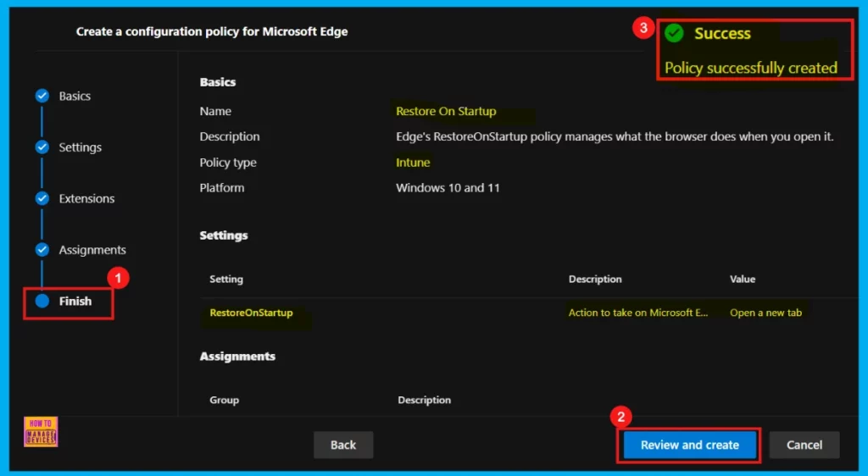Go to the Assignments wizard step
This screenshot has width=868, height=476.
pos(92,250)
